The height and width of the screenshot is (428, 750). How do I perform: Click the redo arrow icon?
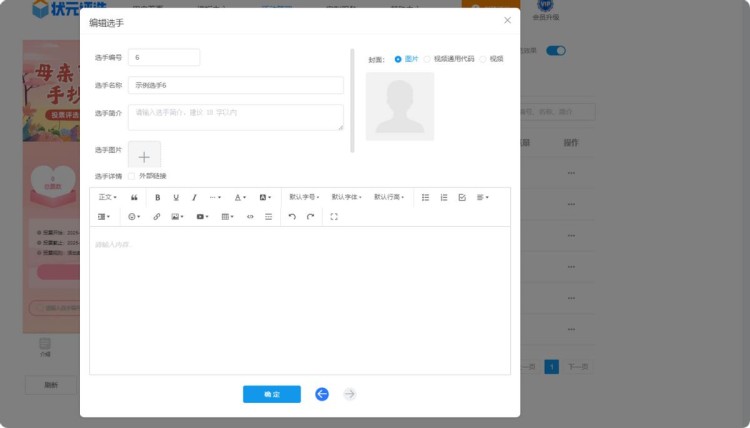pyautogui.click(x=310, y=216)
